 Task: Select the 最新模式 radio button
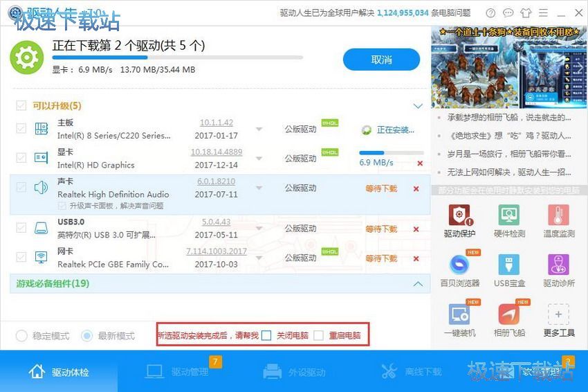point(87,336)
